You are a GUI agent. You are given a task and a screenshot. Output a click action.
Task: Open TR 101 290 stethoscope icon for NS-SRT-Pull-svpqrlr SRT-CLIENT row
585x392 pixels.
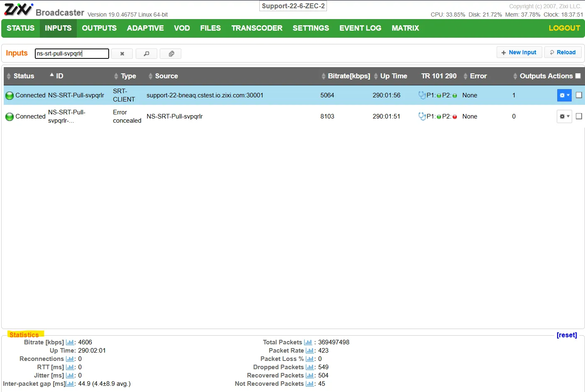422,95
